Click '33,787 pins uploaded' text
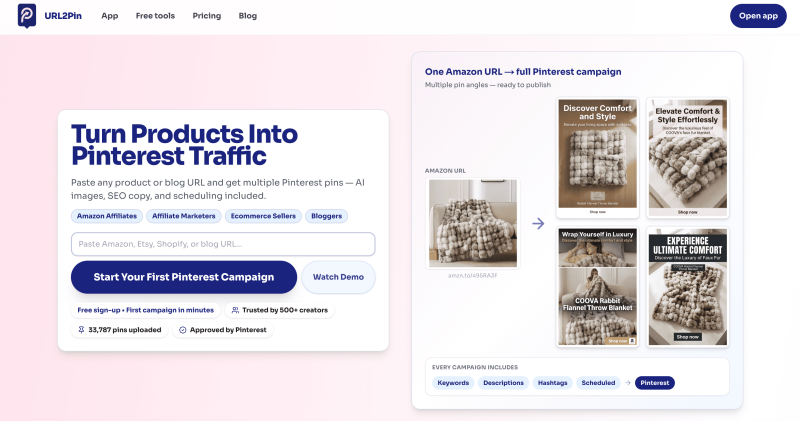 click(x=124, y=330)
